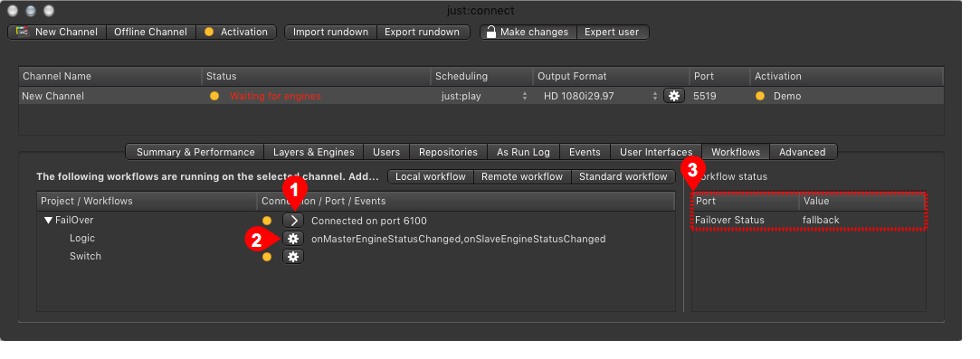Screen dimensions: 980x359
Task: Click the onMasterEngineStatusChanged events text
Action: click(458, 239)
